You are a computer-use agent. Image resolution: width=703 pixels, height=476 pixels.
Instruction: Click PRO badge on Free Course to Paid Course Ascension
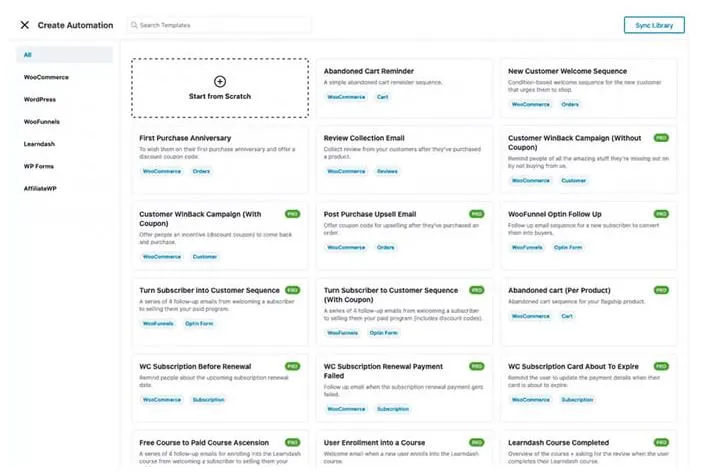[292, 443]
